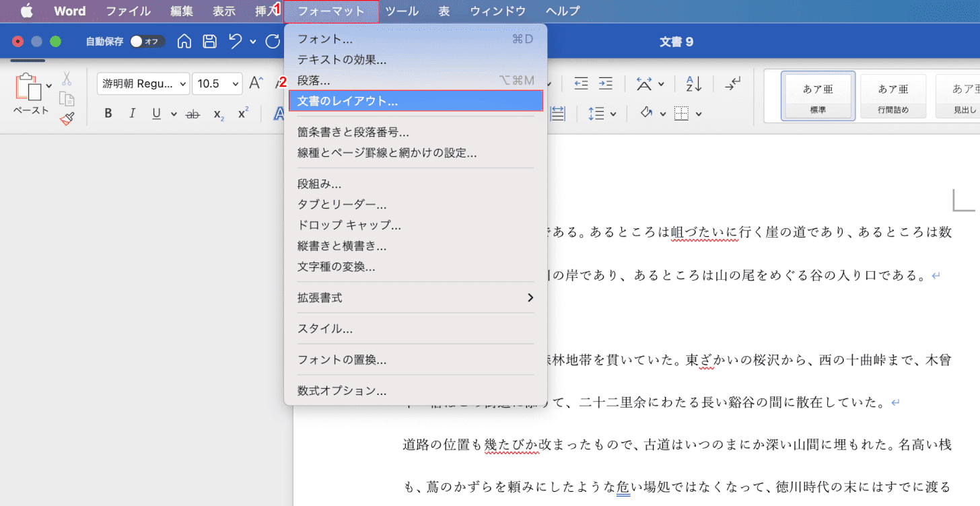Expand Undo history arrow
The image size is (980, 506).
point(252,42)
